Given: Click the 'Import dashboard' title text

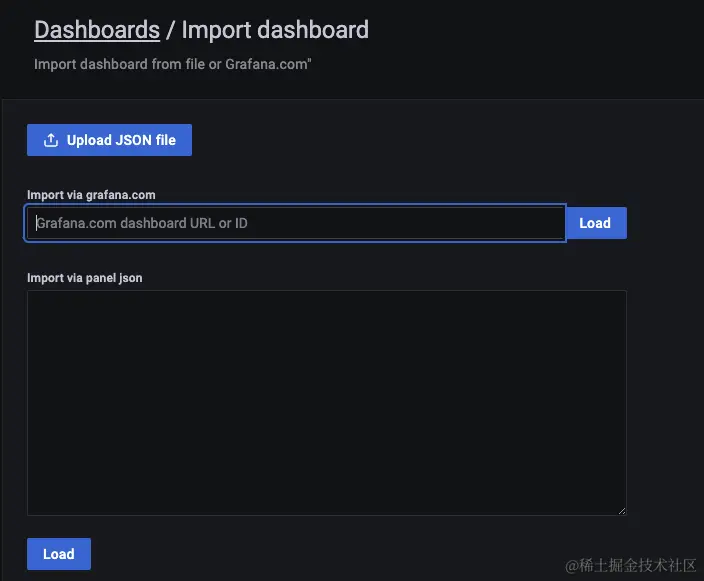Looking at the screenshot, I should coord(275,30).
